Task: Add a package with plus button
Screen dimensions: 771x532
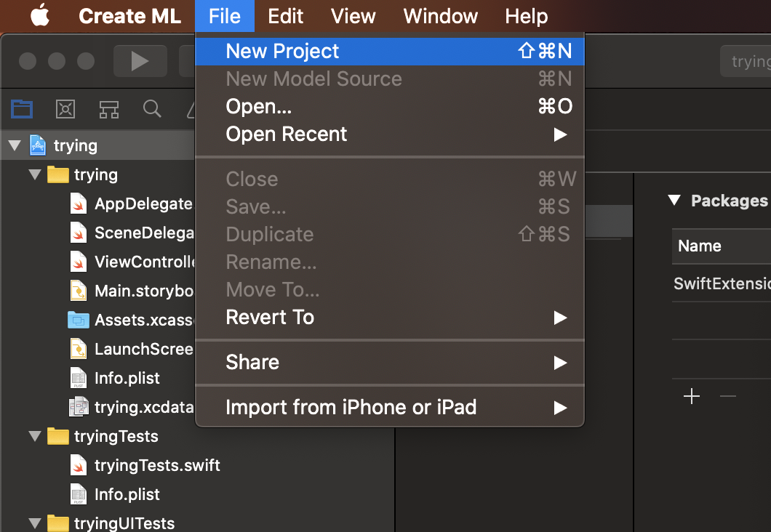Action: (x=692, y=396)
